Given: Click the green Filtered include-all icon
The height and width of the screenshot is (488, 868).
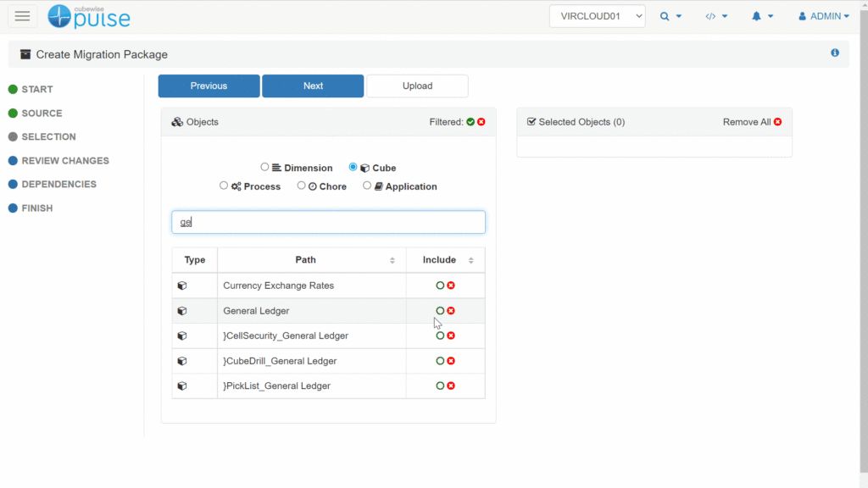Looking at the screenshot, I should coord(470,122).
